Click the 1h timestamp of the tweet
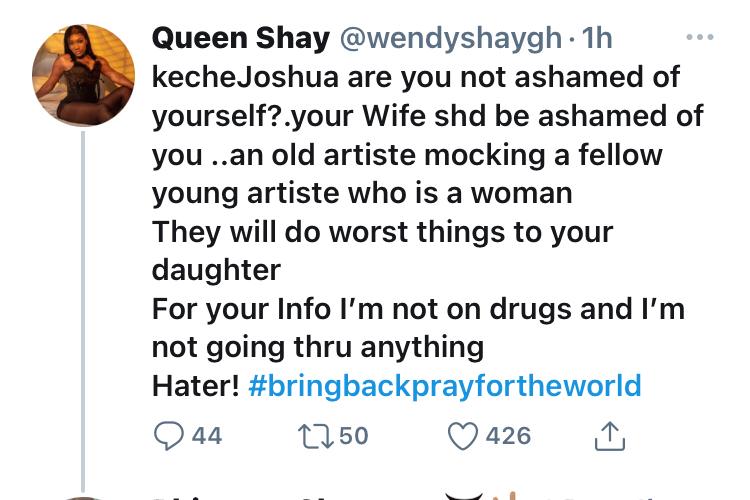Image resolution: width=750 pixels, height=500 pixels. [x=597, y=38]
